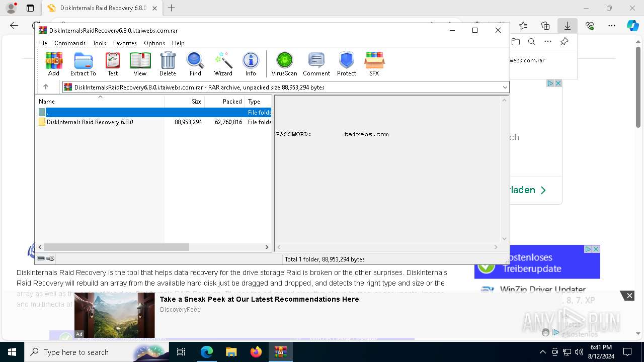Go up one folder level arrow

click(x=46, y=87)
